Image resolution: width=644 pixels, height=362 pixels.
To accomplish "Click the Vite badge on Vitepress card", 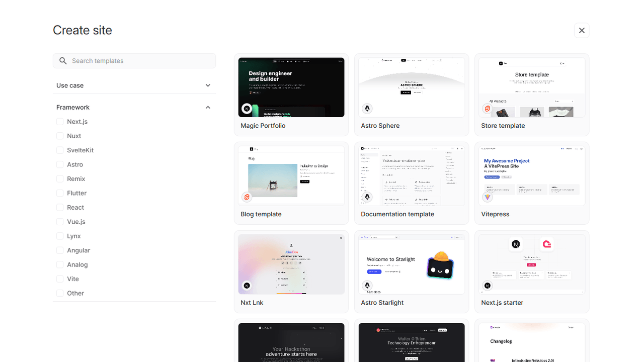I will pyautogui.click(x=487, y=197).
